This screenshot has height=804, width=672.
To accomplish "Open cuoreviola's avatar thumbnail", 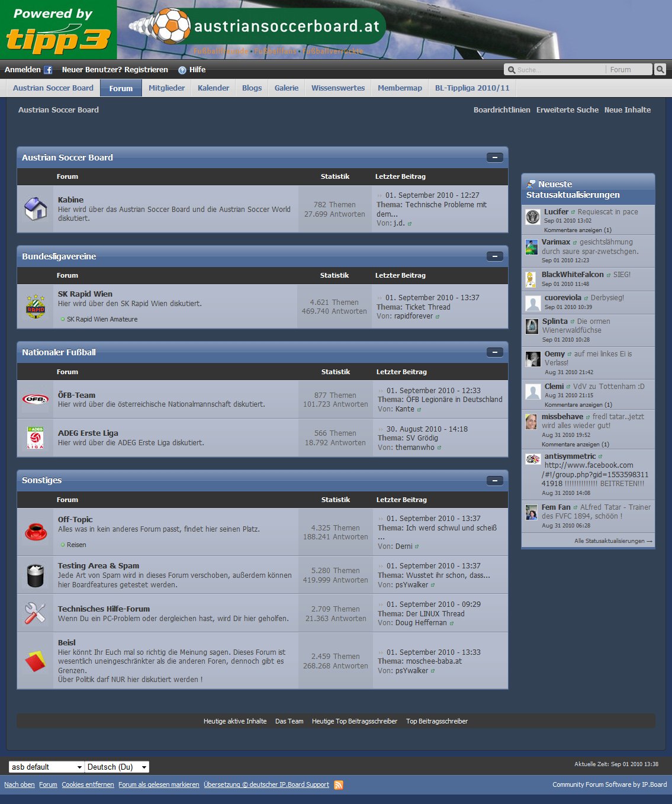I will [x=533, y=304].
